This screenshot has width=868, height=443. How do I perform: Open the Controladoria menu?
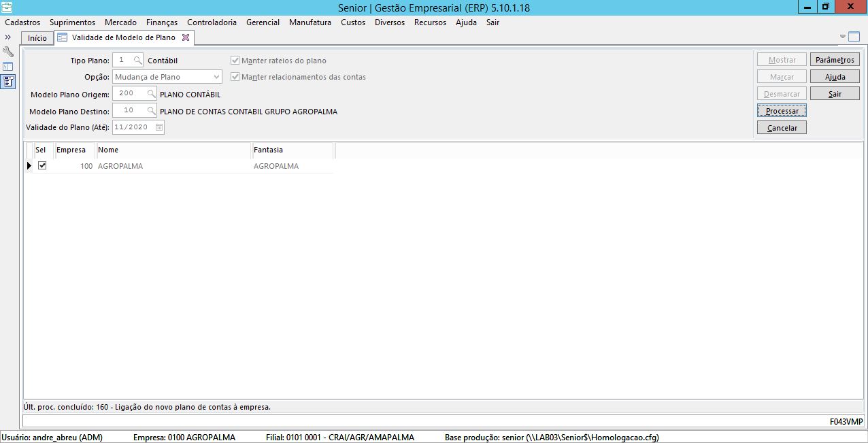[212, 22]
